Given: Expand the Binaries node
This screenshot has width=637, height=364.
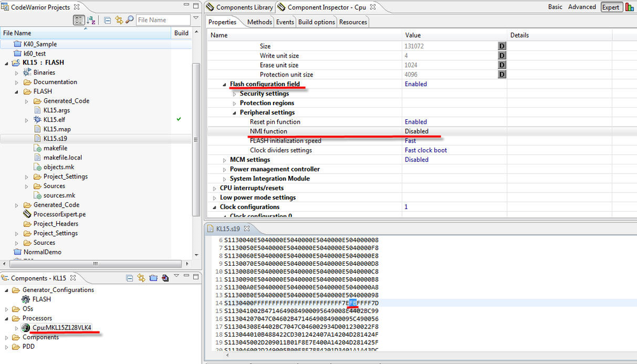Looking at the screenshot, I should [17, 73].
